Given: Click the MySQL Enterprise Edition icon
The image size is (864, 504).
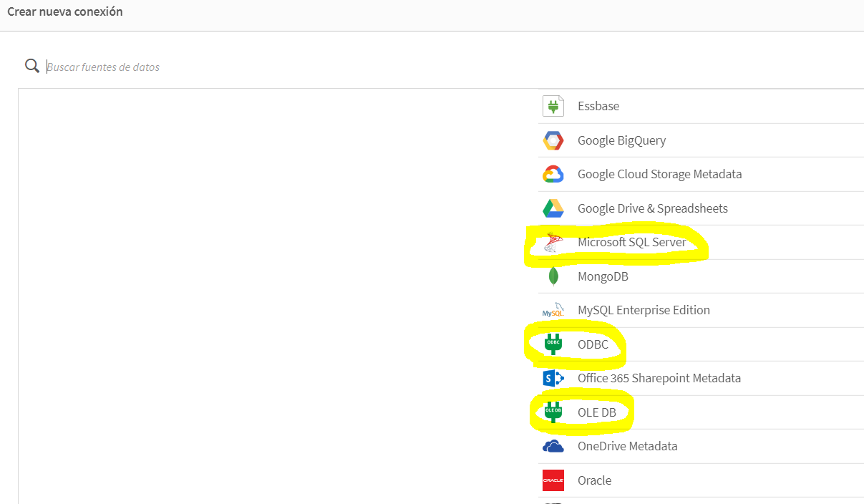Looking at the screenshot, I should 553,309.
